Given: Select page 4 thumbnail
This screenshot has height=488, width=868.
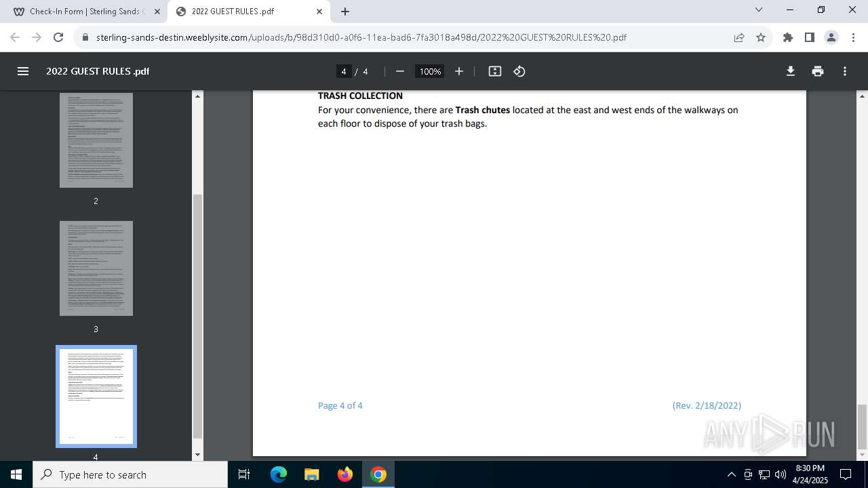Looking at the screenshot, I should 96,396.
